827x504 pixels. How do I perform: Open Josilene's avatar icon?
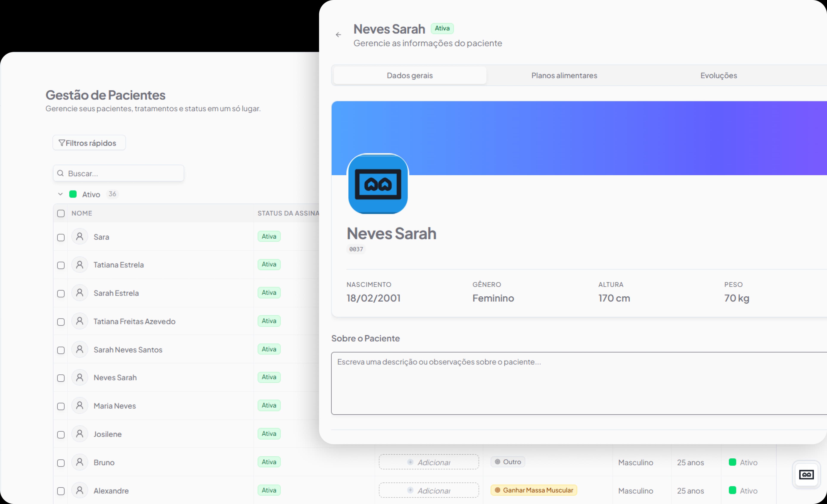79,434
